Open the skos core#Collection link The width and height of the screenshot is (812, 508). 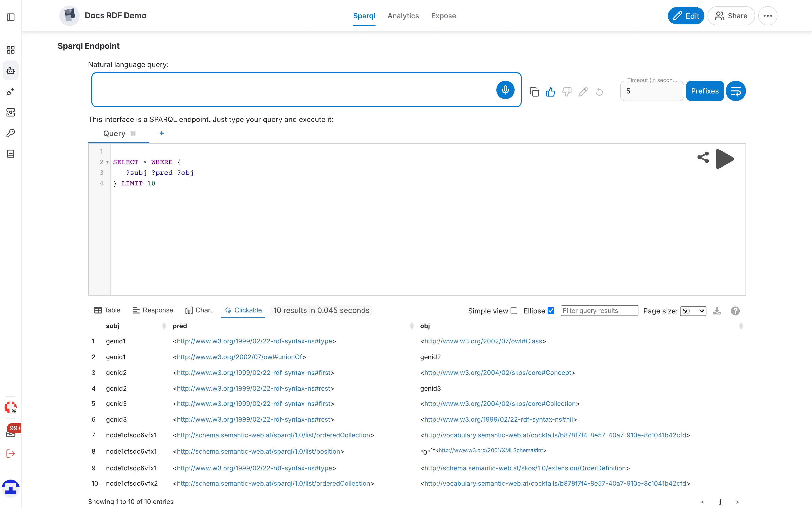click(500, 404)
